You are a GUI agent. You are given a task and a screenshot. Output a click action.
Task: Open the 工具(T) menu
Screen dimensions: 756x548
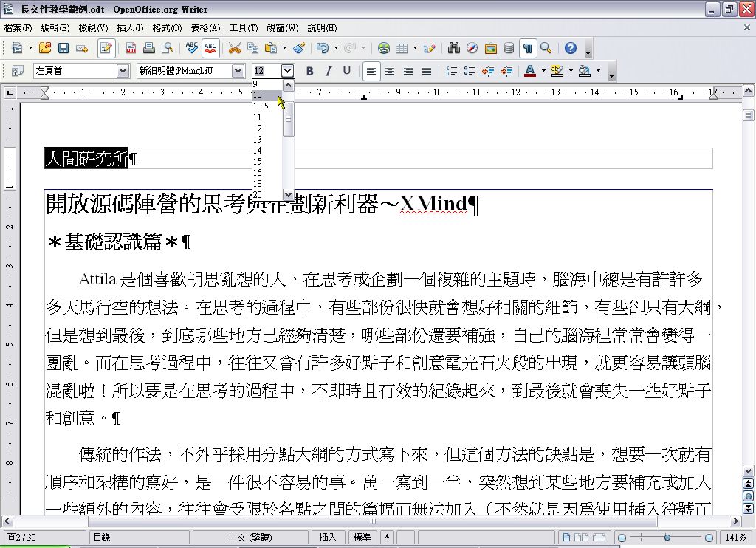tap(244, 28)
